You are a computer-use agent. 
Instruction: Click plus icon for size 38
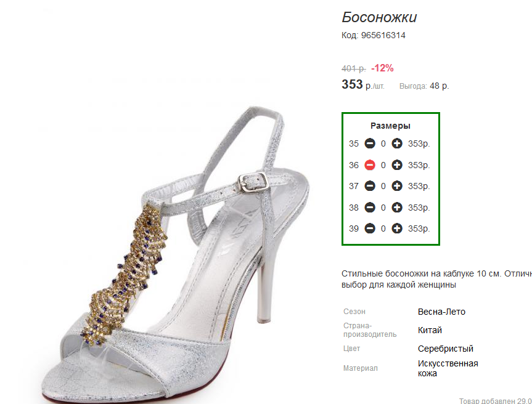[x=397, y=208]
